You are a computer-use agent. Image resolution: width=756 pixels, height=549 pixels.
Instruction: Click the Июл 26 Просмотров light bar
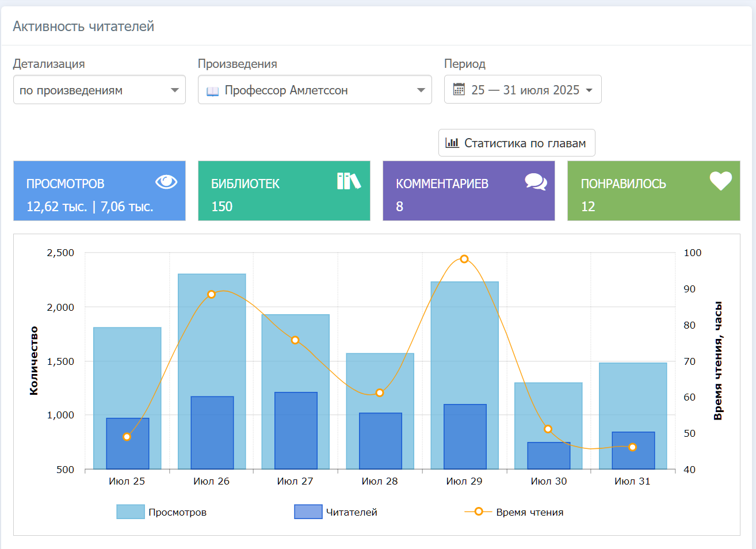coord(212,334)
